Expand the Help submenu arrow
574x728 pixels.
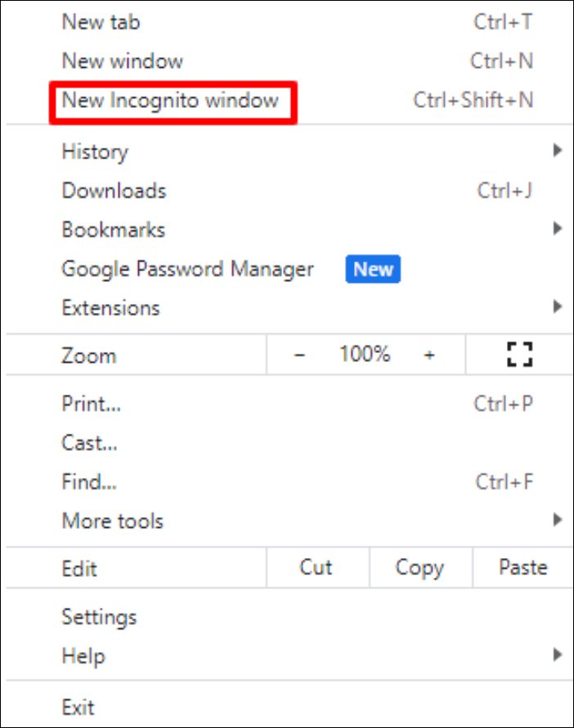(558, 655)
